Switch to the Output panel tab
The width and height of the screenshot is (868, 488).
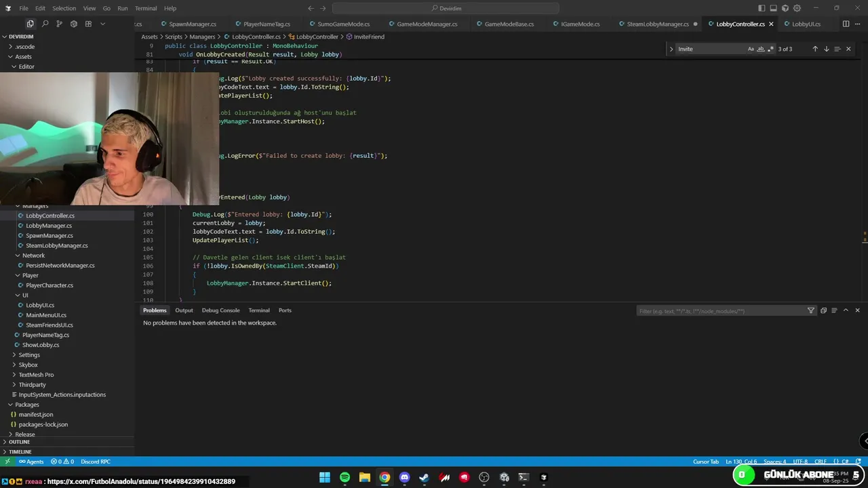[184, 310]
